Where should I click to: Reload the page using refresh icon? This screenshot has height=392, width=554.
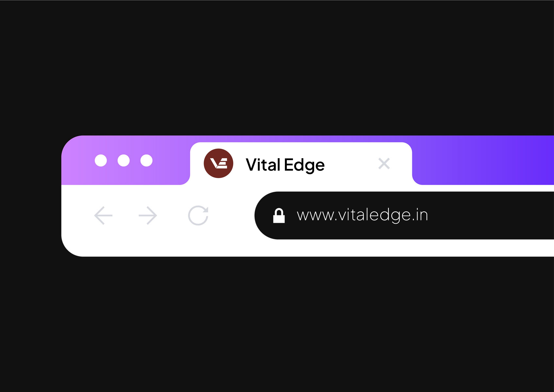[198, 216]
